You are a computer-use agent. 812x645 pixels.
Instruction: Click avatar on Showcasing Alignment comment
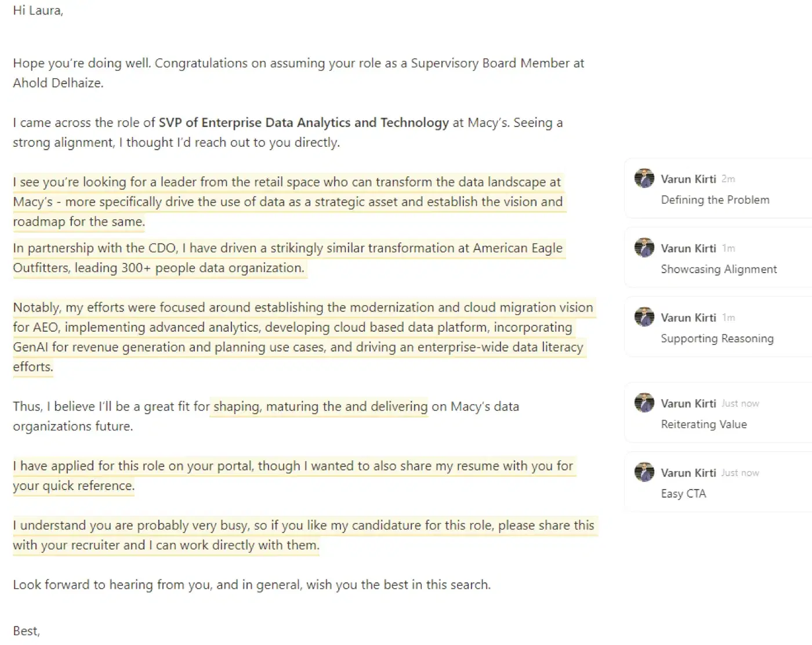coord(644,248)
